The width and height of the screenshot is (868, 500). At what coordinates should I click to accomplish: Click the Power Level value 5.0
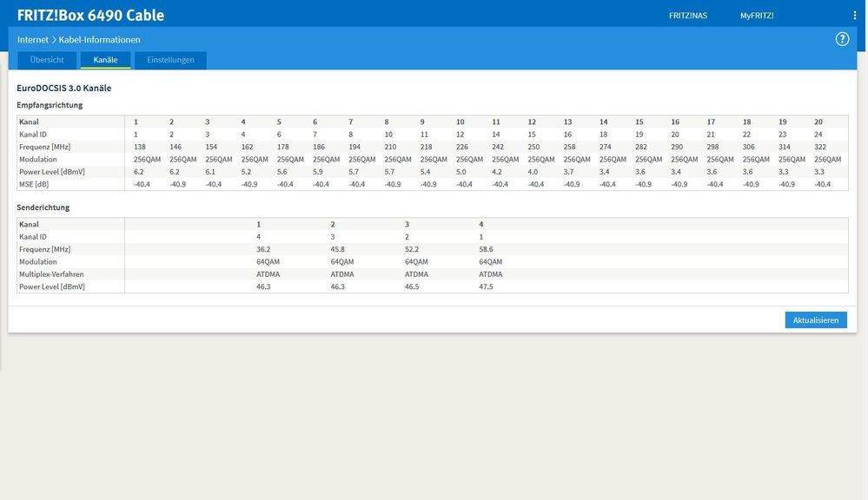461,172
